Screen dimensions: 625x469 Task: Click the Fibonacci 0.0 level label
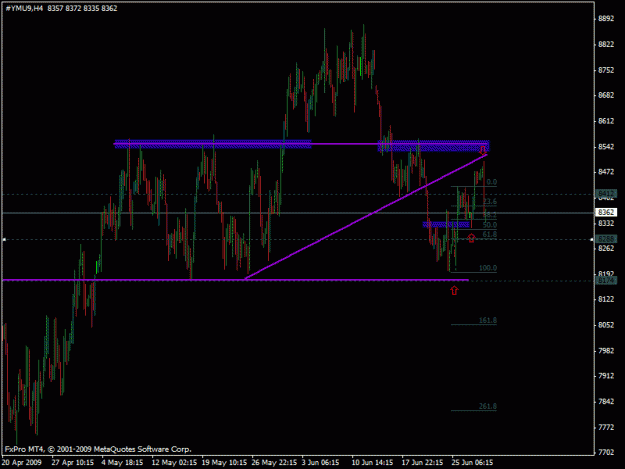click(x=491, y=182)
